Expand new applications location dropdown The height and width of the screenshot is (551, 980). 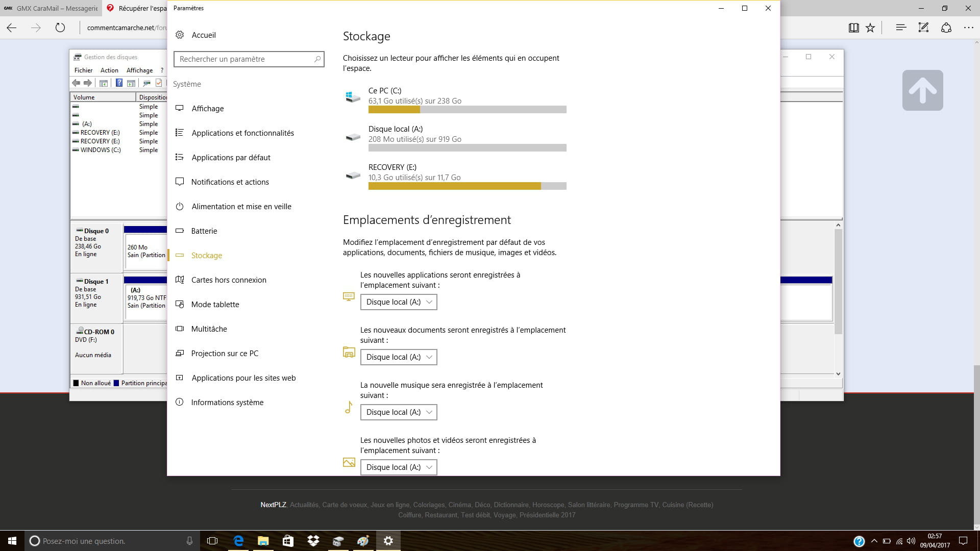[x=399, y=302]
